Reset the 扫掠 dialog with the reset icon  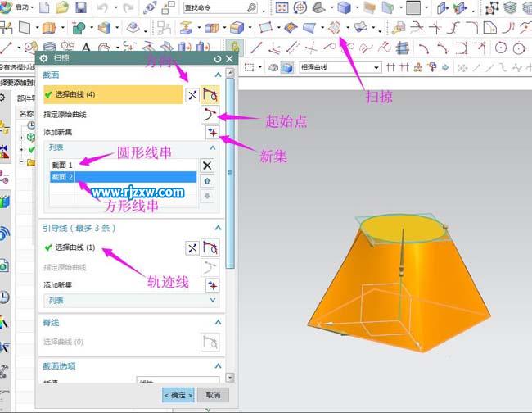point(217,59)
